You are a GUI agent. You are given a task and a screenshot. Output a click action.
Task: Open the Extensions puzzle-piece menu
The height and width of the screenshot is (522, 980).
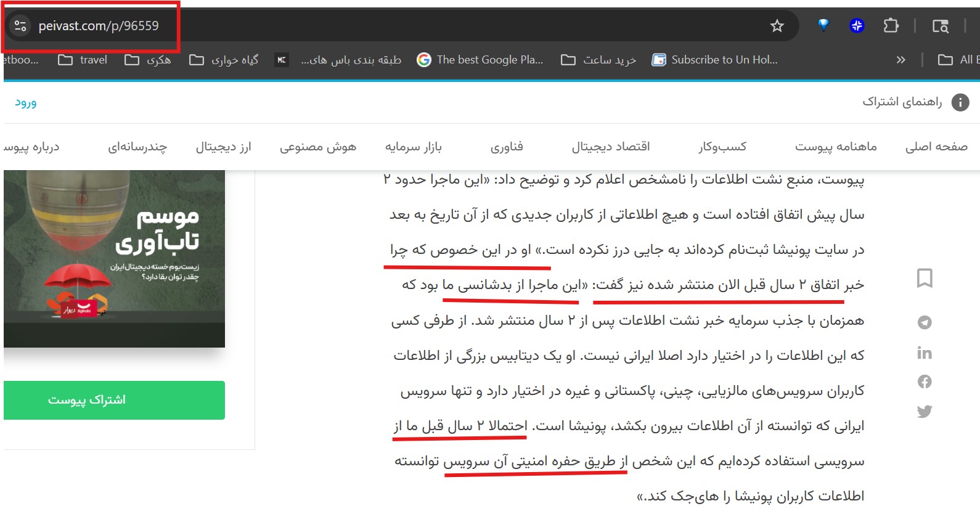tap(891, 26)
